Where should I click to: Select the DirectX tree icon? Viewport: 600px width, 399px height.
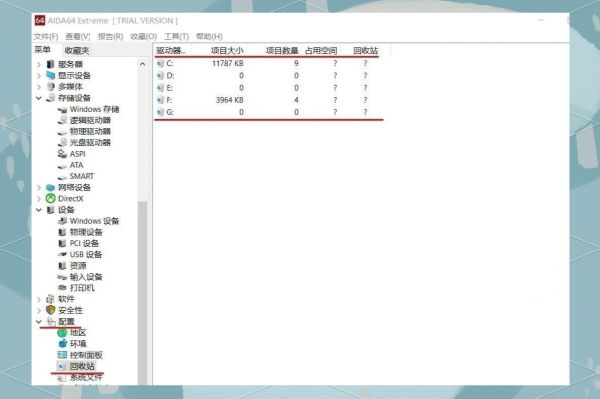[x=51, y=198]
